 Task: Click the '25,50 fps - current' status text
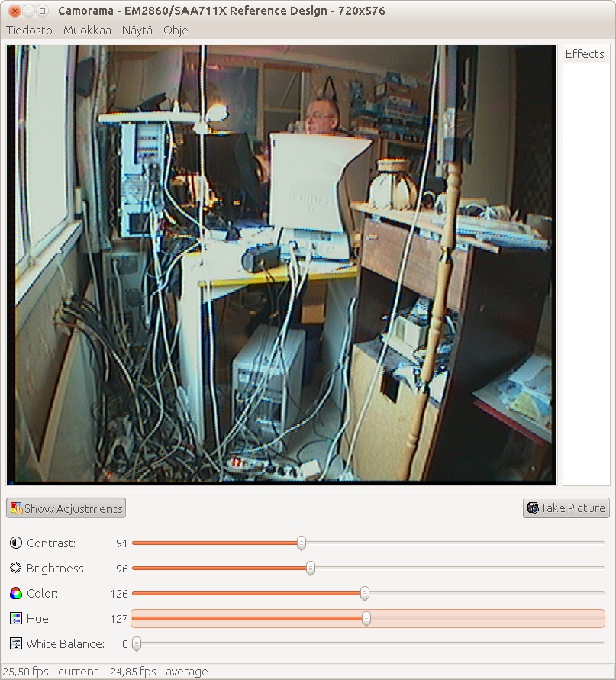click(x=50, y=672)
